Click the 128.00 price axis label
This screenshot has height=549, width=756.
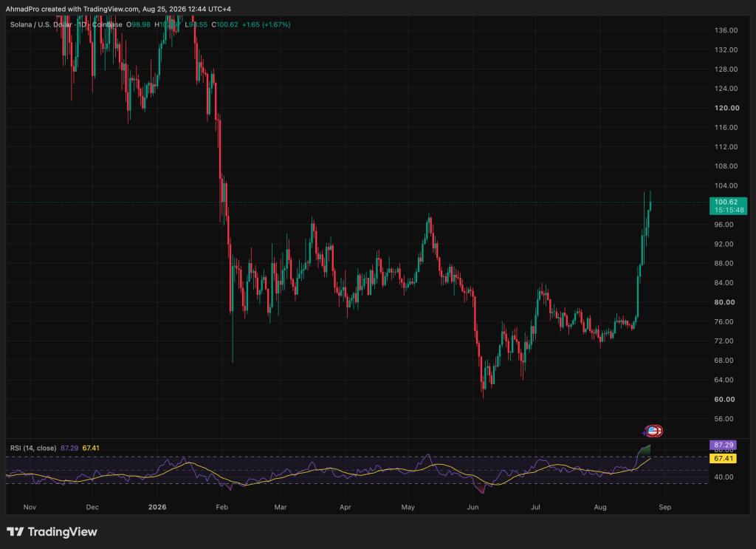726,69
